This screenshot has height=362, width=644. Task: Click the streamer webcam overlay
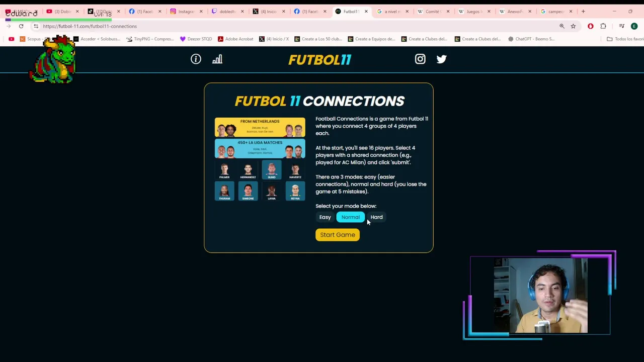[540, 296]
